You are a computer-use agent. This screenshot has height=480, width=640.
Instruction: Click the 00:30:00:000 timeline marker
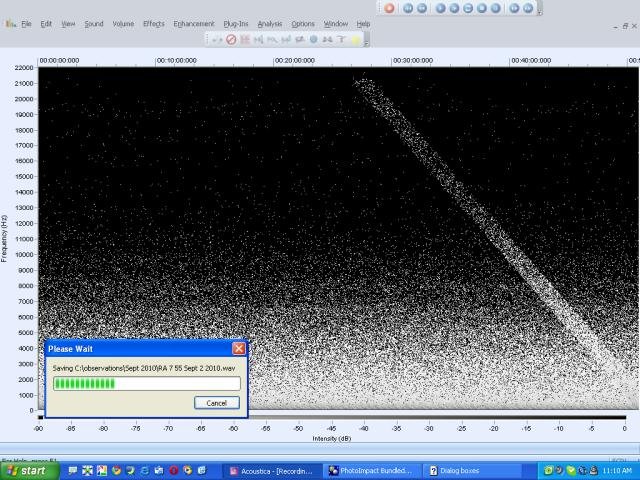pos(413,60)
